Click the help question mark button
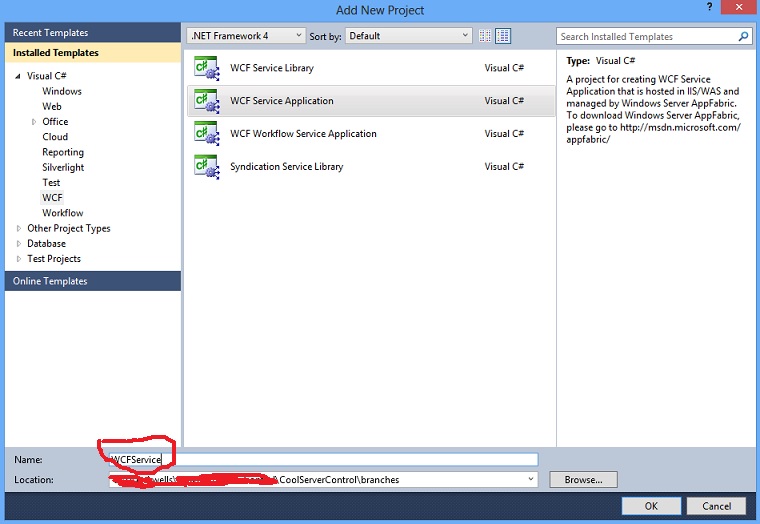Viewport: 760px width, 524px height. [710, 7]
